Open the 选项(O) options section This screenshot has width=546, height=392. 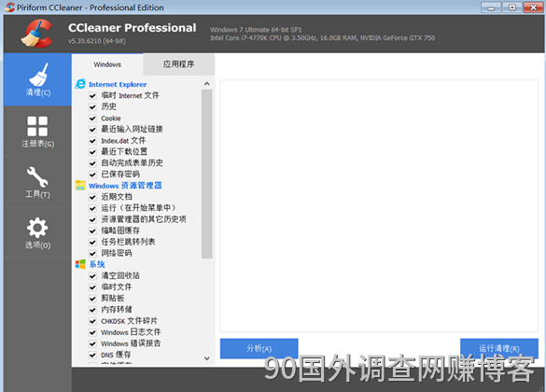coord(37,233)
